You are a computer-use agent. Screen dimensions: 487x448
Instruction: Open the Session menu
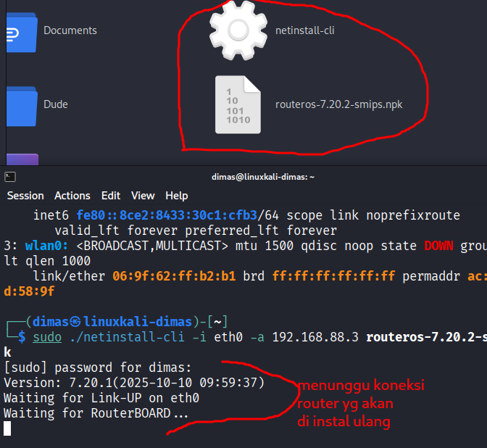[25, 196]
